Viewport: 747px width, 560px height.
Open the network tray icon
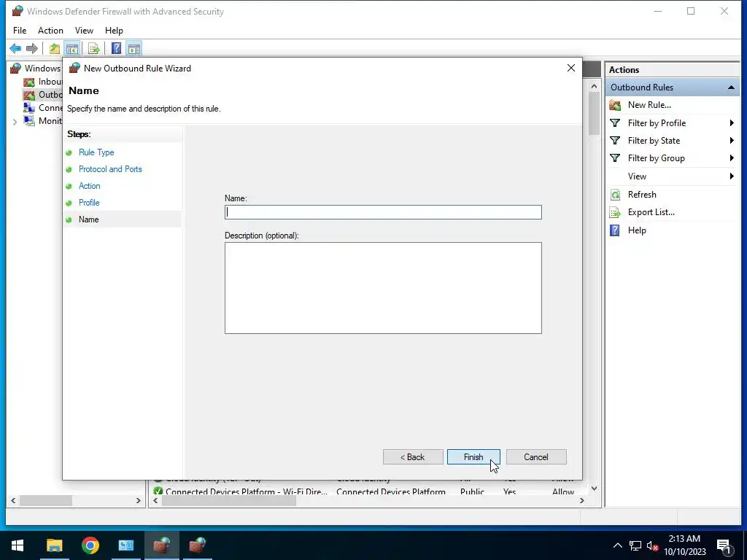635,545
